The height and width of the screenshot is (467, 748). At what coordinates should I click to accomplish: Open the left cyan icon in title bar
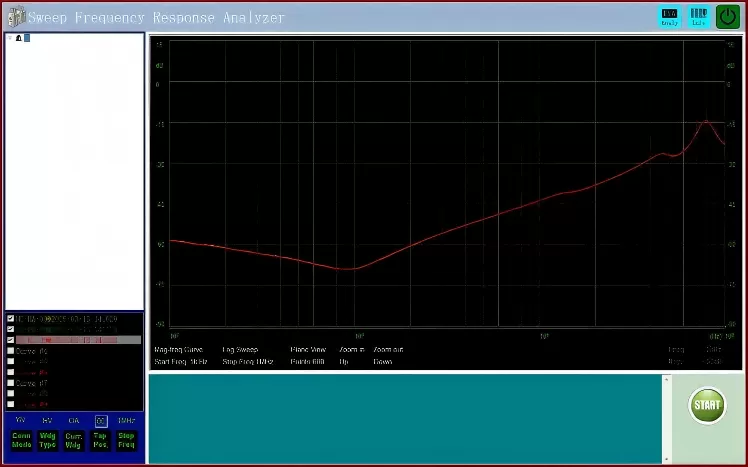pos(670,17)
